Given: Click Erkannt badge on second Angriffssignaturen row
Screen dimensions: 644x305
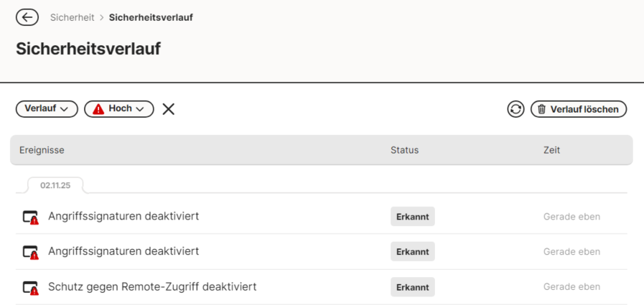Looking at the screenshot, I should (413, 252).
